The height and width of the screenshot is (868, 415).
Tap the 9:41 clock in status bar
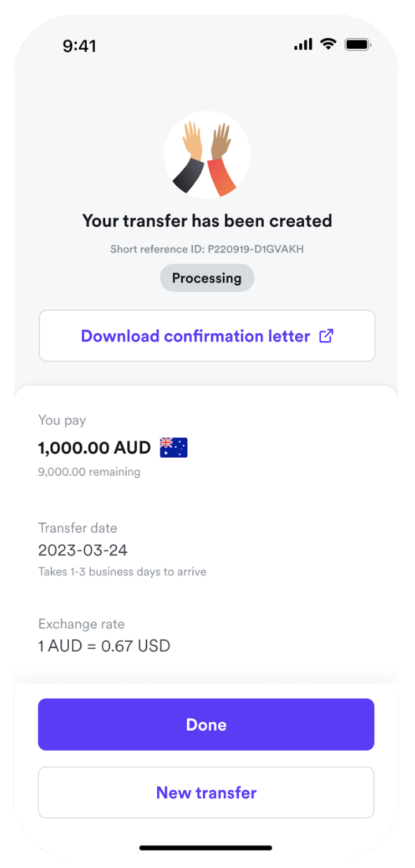tap(79, 46)
